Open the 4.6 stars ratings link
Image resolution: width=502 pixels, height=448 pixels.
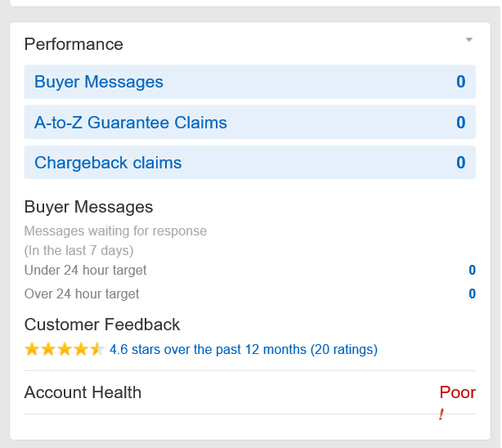tap(244, 349)
